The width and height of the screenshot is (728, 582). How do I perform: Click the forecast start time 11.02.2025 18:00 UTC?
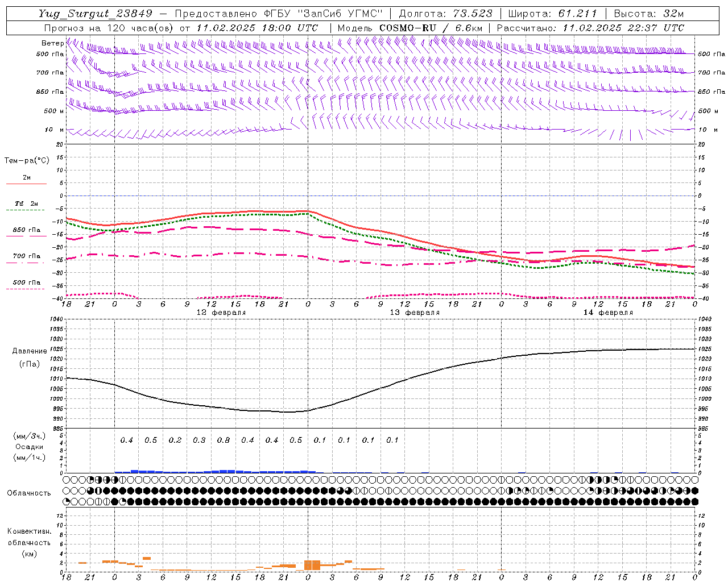click(257, 28)
